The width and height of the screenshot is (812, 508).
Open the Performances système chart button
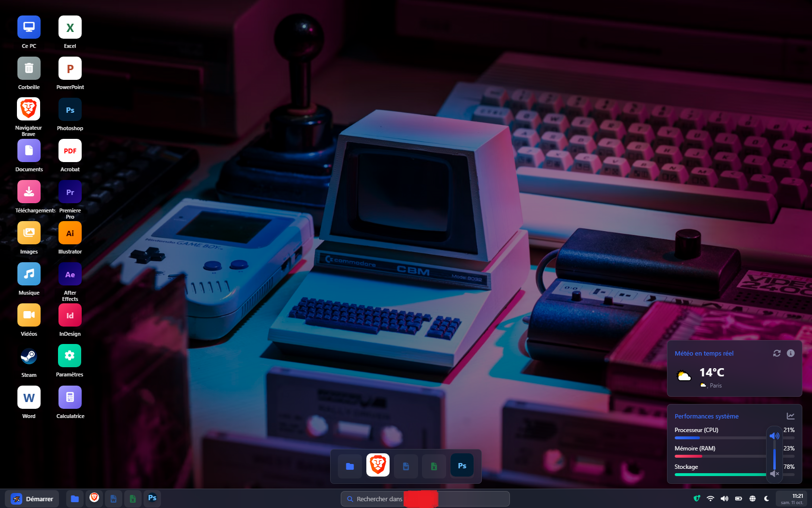point(791,416)
